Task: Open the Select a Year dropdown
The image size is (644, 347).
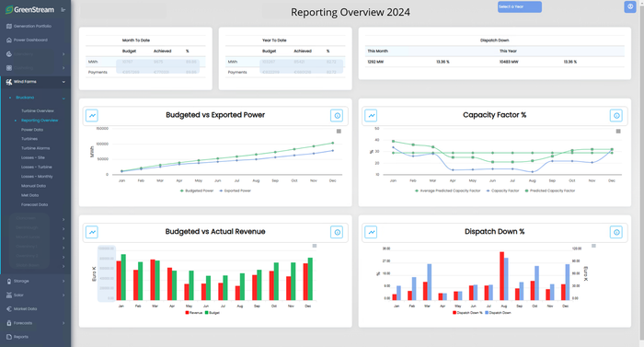Action: coord(520,6)
